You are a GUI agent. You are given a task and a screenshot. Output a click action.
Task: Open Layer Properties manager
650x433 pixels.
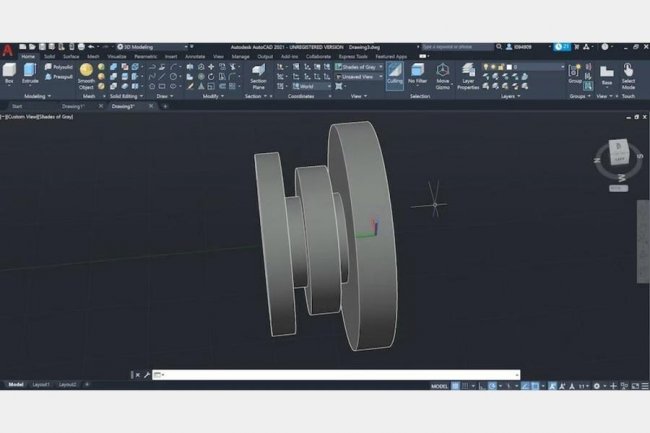(x=468, y=76)
